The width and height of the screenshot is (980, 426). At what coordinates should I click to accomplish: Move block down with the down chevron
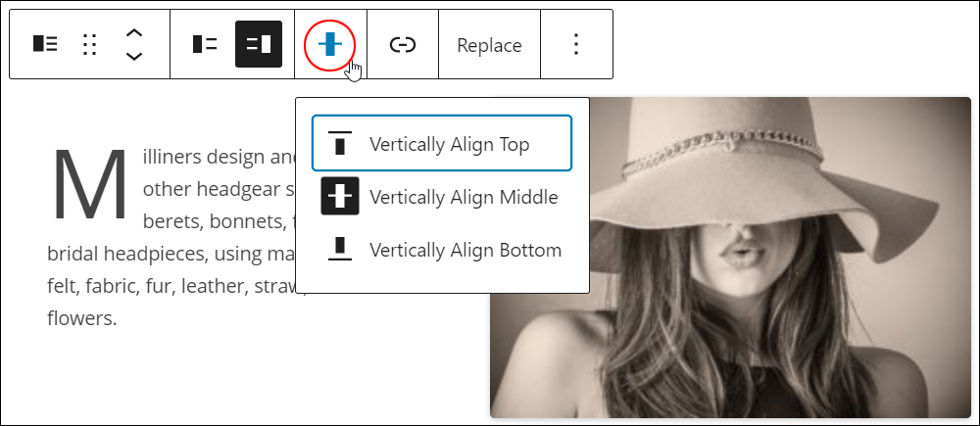[x=134, y=56]
